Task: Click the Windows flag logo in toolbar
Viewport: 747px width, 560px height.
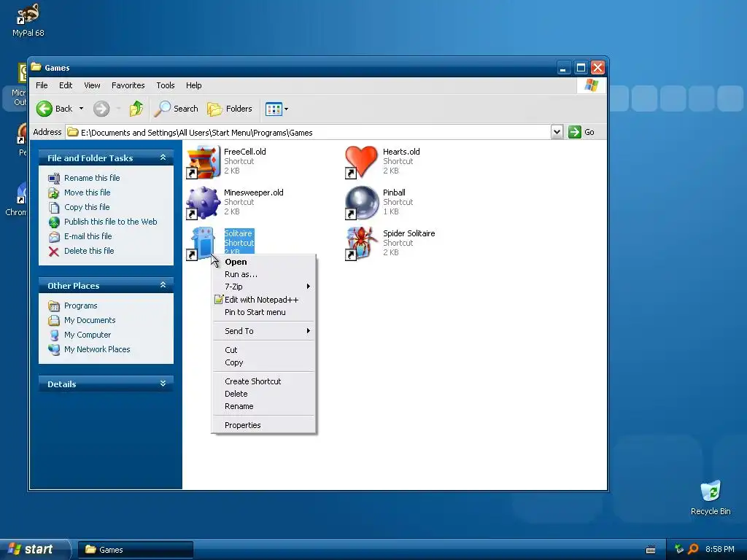Action: [591, 85]
